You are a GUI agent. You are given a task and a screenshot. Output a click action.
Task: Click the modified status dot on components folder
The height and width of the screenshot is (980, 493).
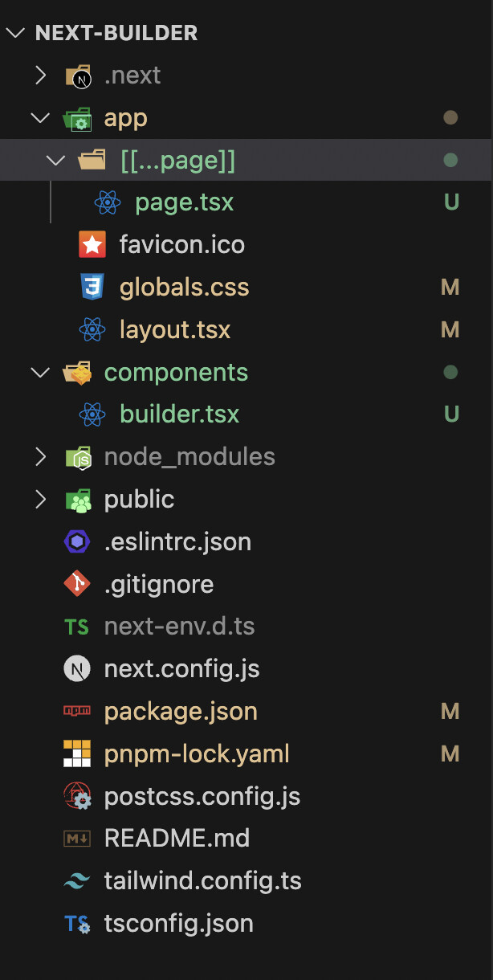(x=450, y=373)
